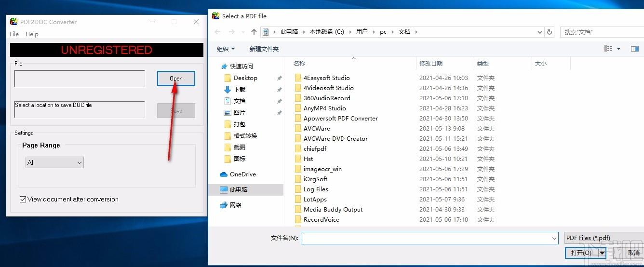Open the Apowersoft PDF Converter folder
644x267 pixels.
tap(340, 119)
